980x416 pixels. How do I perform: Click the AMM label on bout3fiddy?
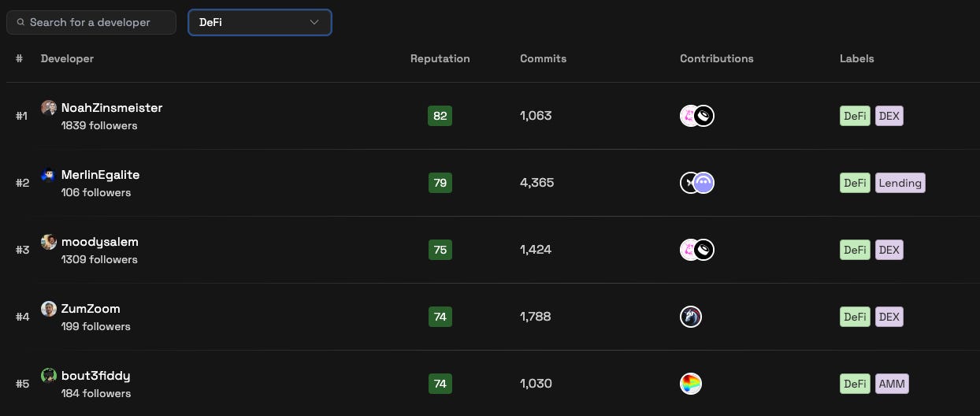(x=892, y=384)
